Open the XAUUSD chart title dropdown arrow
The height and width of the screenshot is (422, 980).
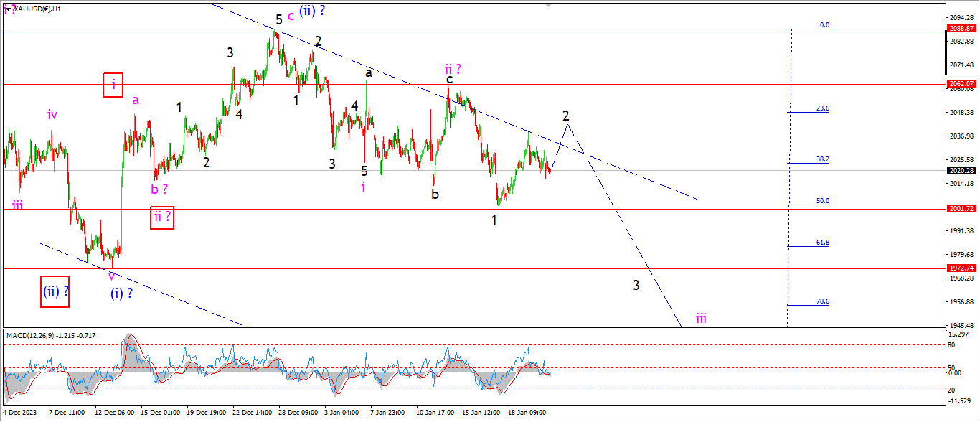[x=8, y=9]
